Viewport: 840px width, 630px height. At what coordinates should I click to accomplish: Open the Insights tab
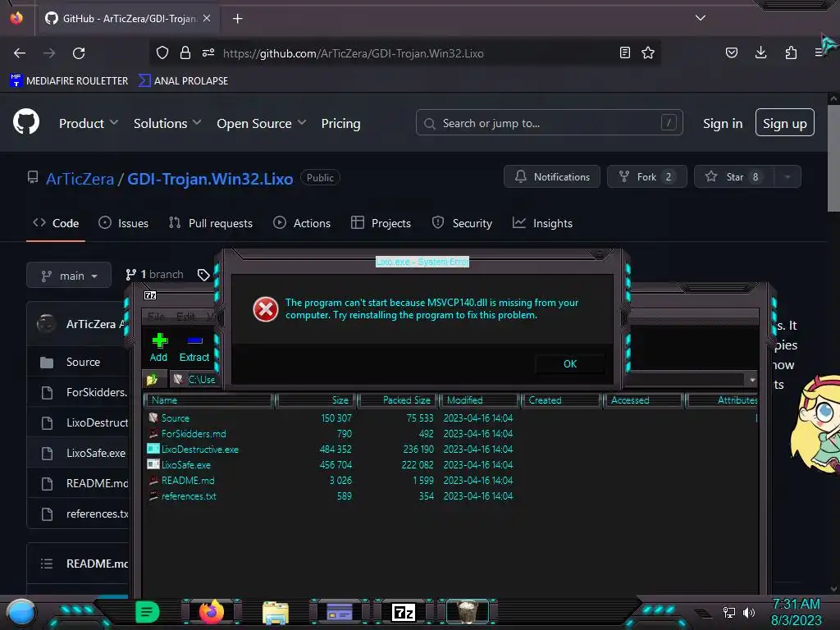542,223
